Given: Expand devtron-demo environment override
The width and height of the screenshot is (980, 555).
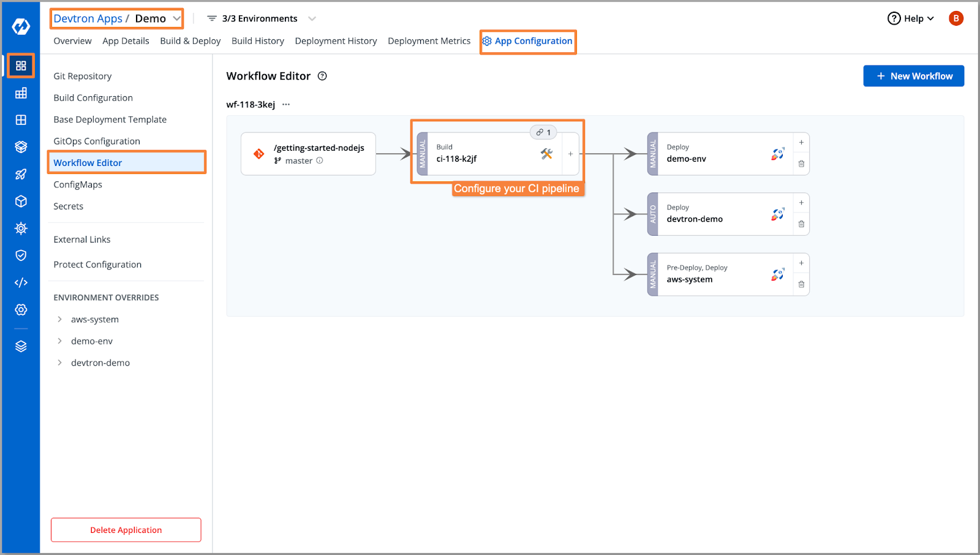Looking at the screenshot, I should click(x=59, y=363).
